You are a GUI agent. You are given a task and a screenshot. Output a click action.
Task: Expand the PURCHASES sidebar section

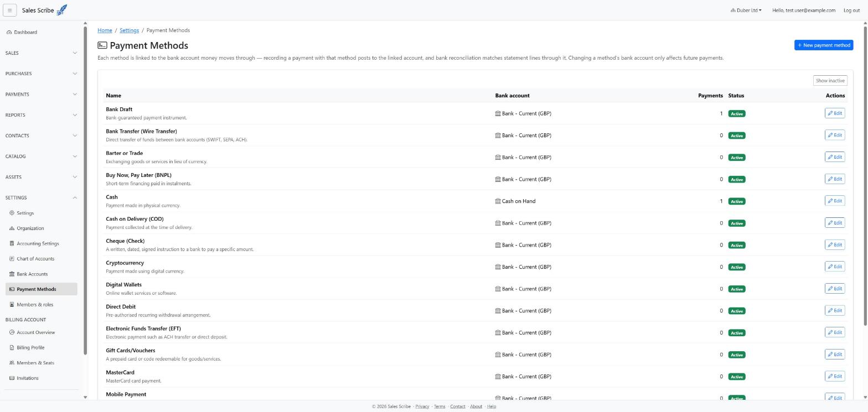coord(41,74)
